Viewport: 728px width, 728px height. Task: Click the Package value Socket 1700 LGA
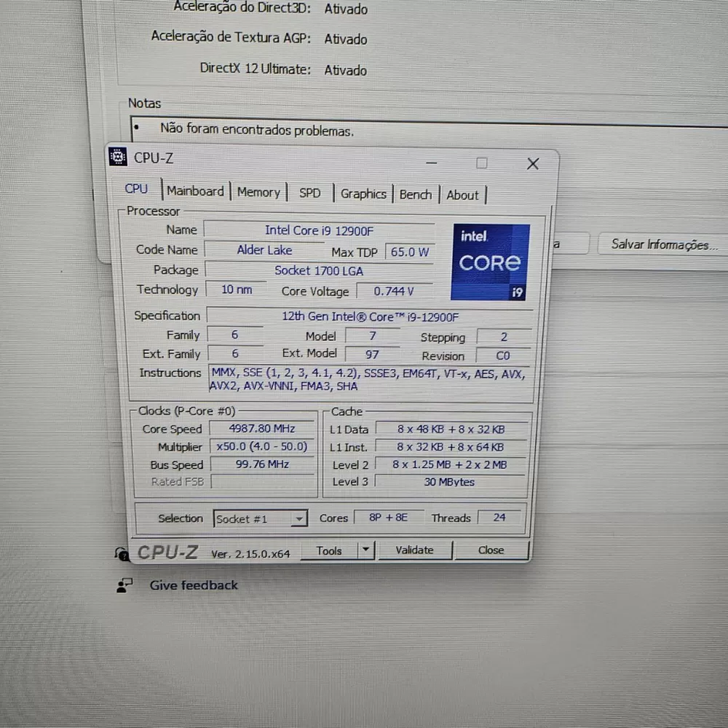click(x=319, y=271)
